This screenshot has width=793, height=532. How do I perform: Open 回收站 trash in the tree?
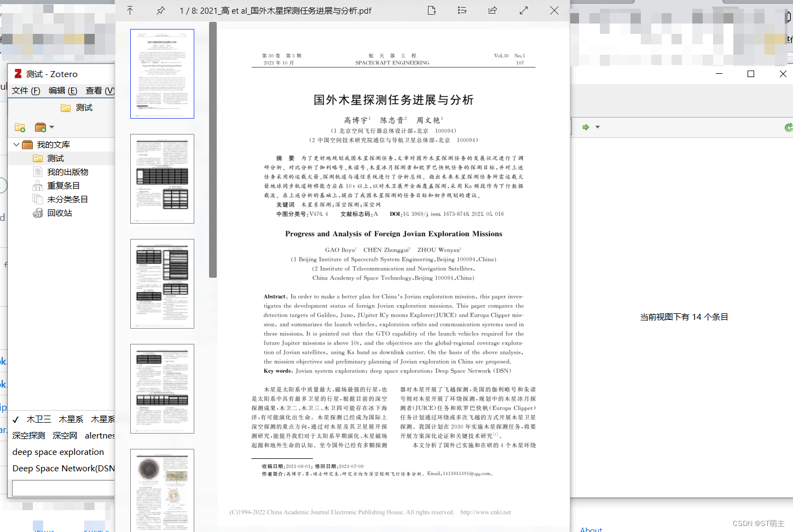(x=59, y=213)
